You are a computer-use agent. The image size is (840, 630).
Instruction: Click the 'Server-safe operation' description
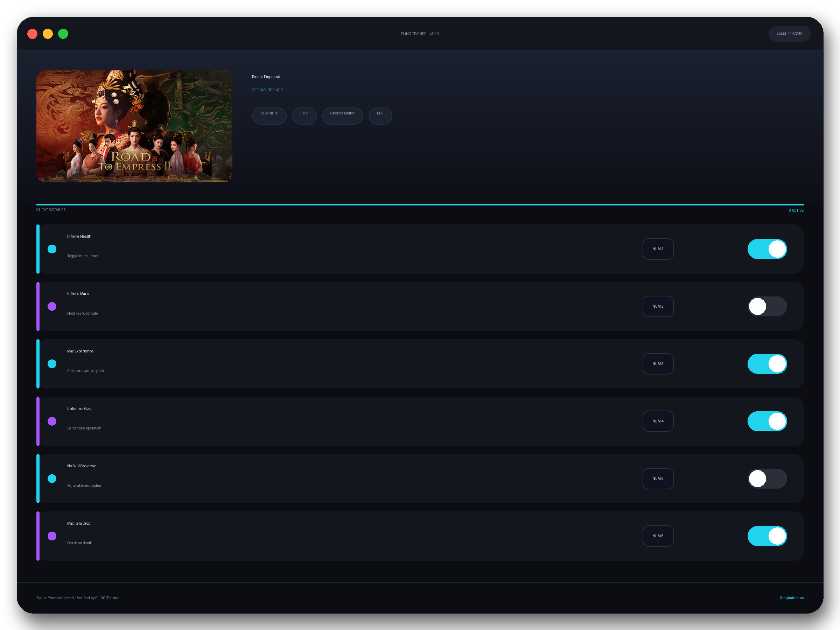pos(84,428)
